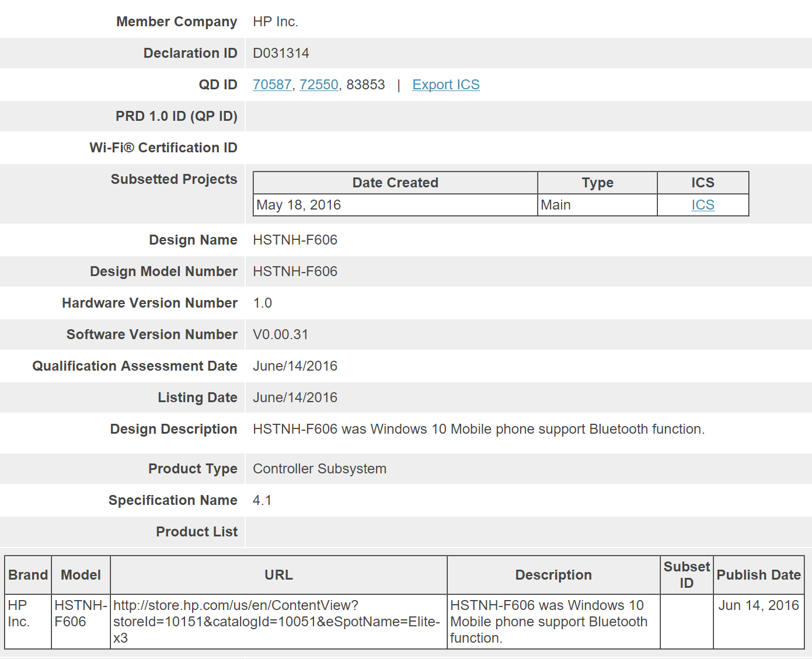812x659 pixels.
Task: Click the Design Name label
Action: pyautogui.click(x=193, y=240)
